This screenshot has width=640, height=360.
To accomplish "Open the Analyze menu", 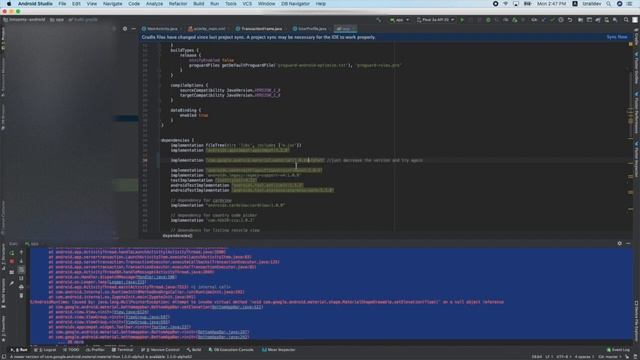I will pos(154,4).
